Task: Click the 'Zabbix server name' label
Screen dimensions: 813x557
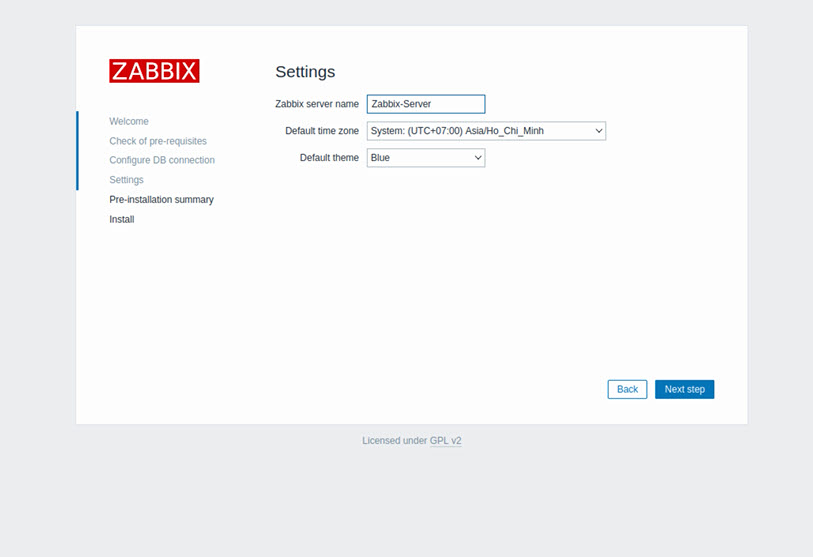Action: [317, 104]
